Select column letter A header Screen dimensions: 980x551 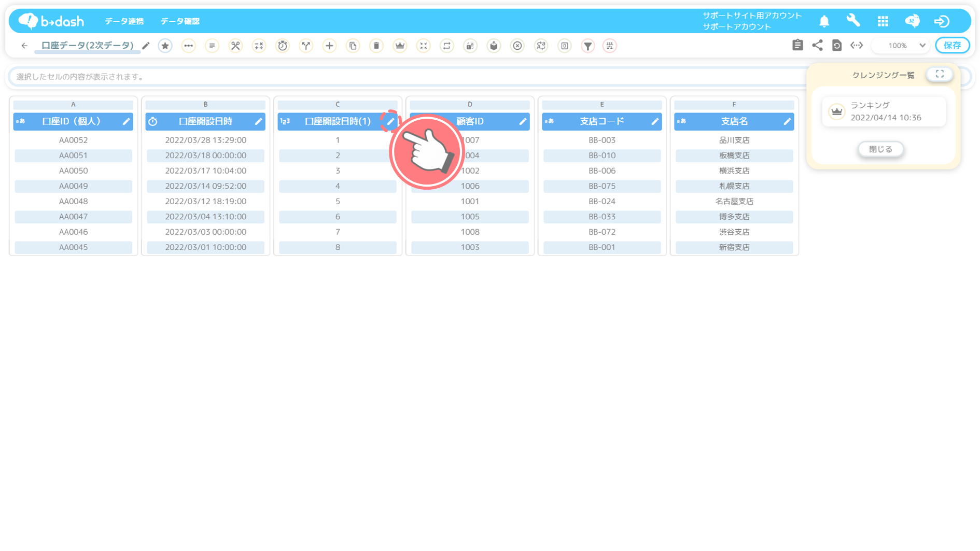coord(73,104)
